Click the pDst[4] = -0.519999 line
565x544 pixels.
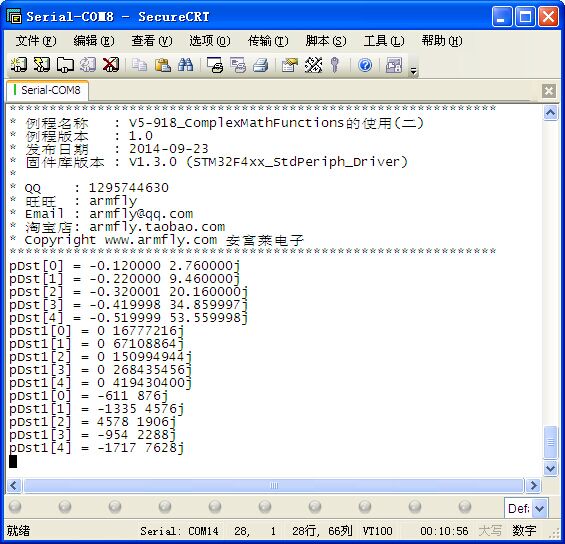129,318
